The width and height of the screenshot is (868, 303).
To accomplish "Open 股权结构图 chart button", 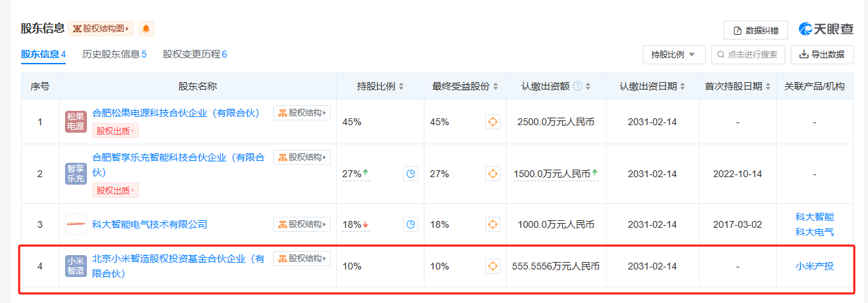I will coord(101,29).
